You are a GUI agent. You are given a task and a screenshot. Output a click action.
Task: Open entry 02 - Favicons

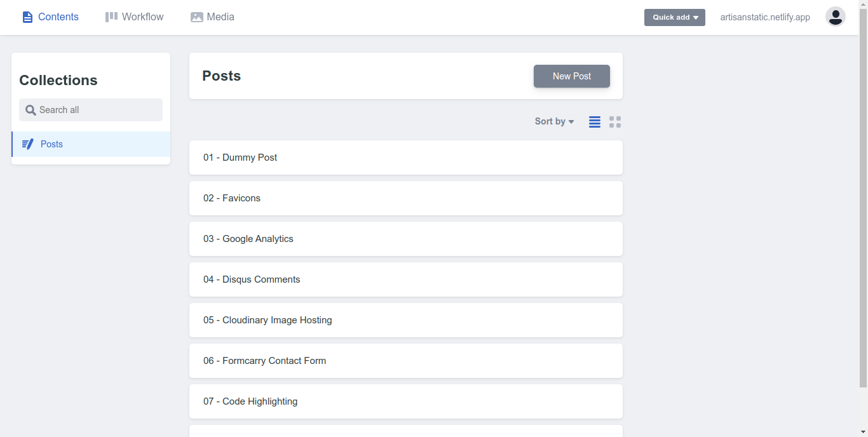pyautogui.click(x=406, y=198)
